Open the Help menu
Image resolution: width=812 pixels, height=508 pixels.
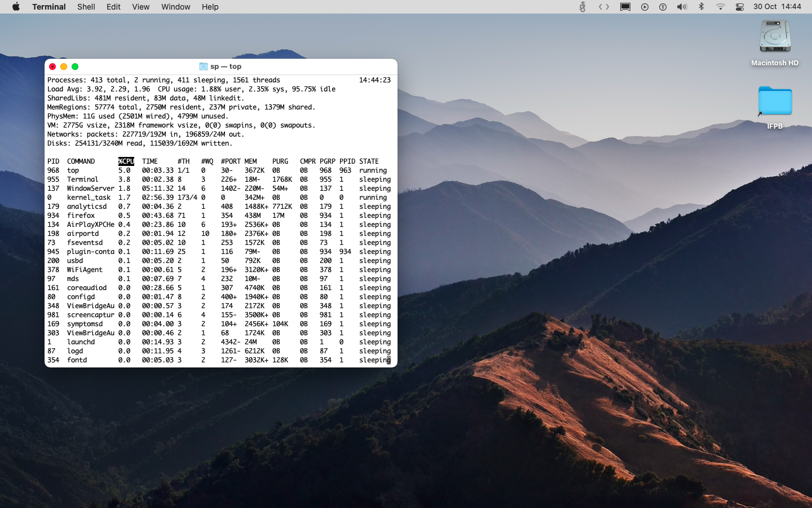(x=210, y=7)
